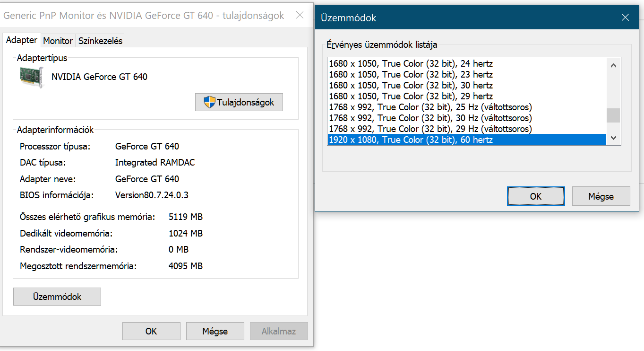Click the Processzor típusa label

pos(55,146)
